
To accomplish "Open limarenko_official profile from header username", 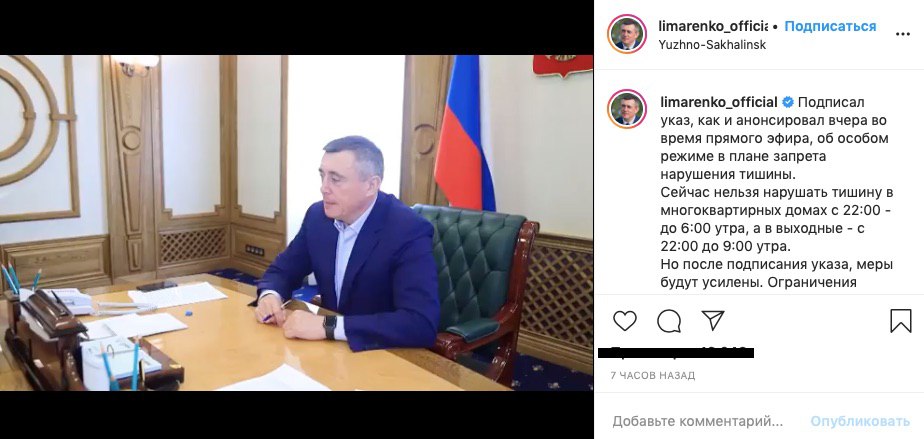I will (x=712, y=26).
